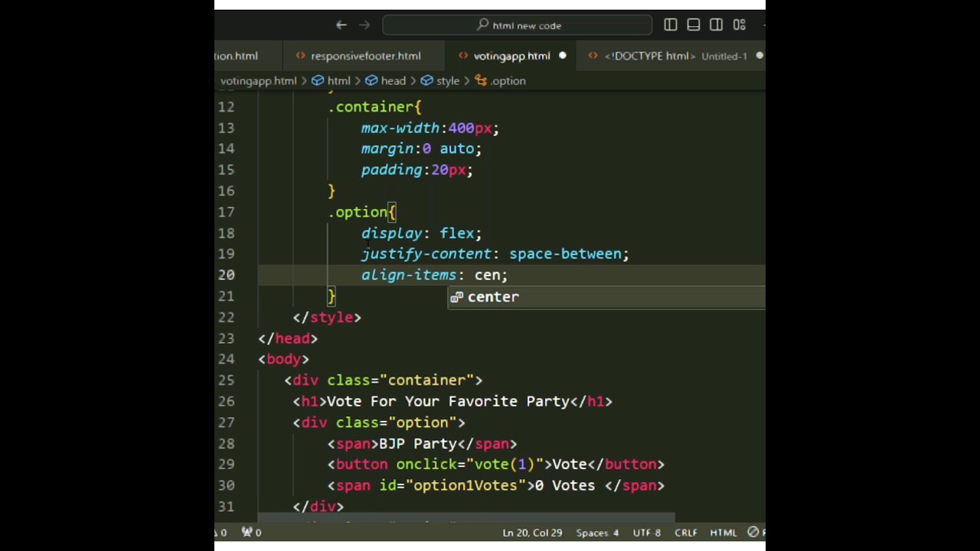Change encoding via 'UTF-8' status item

point(647,533)
